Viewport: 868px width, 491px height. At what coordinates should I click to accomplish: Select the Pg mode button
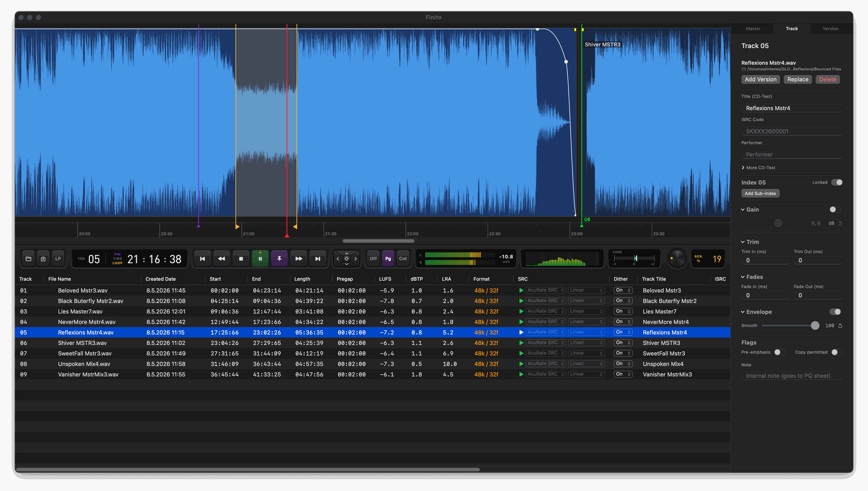(388, 259)
